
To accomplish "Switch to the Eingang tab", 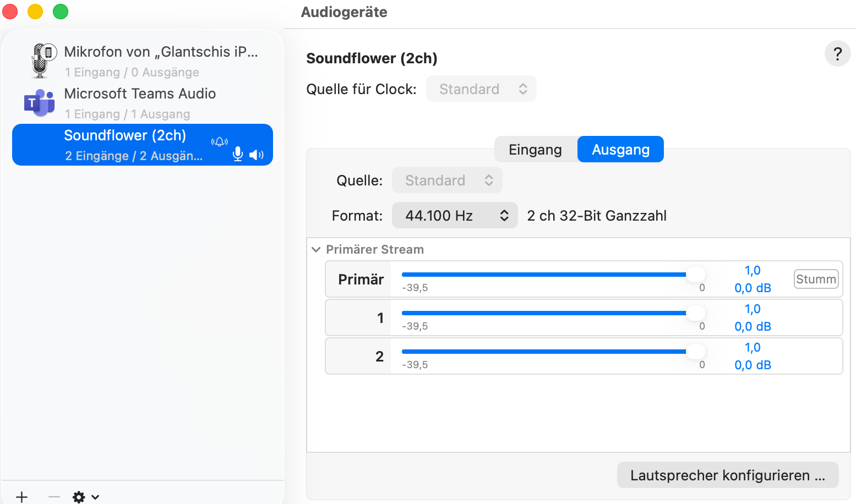I will [535, 150].
